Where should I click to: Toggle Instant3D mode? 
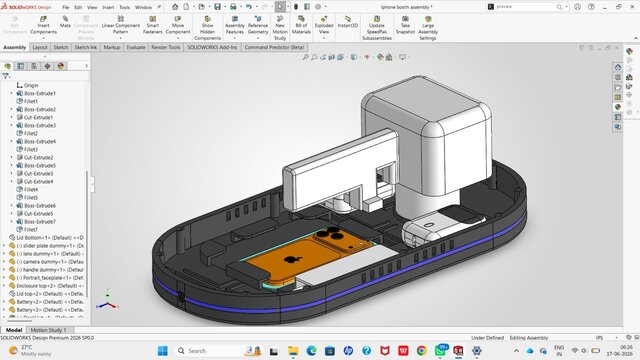pyautogui.click(x=348, y=22)
